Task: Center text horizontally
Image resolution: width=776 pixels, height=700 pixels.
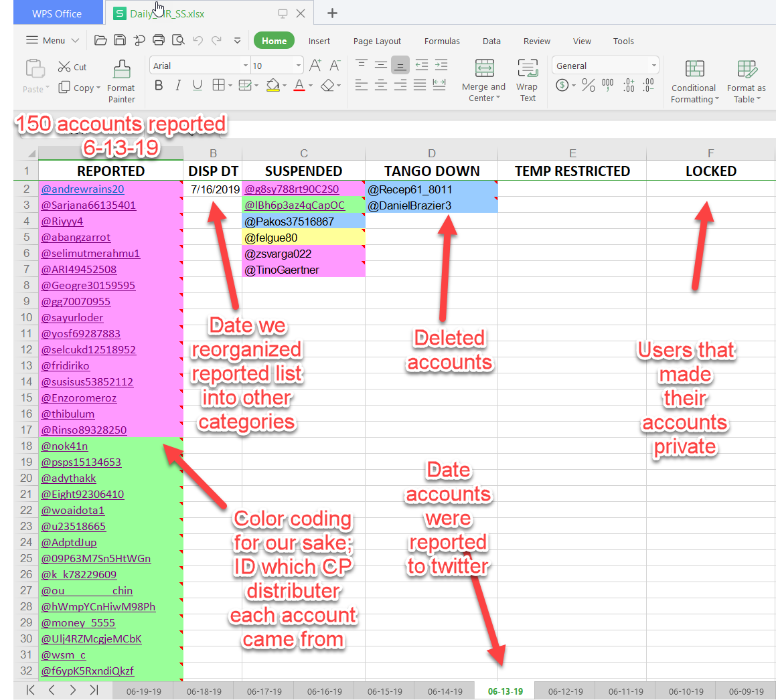Action: point(380,85)
